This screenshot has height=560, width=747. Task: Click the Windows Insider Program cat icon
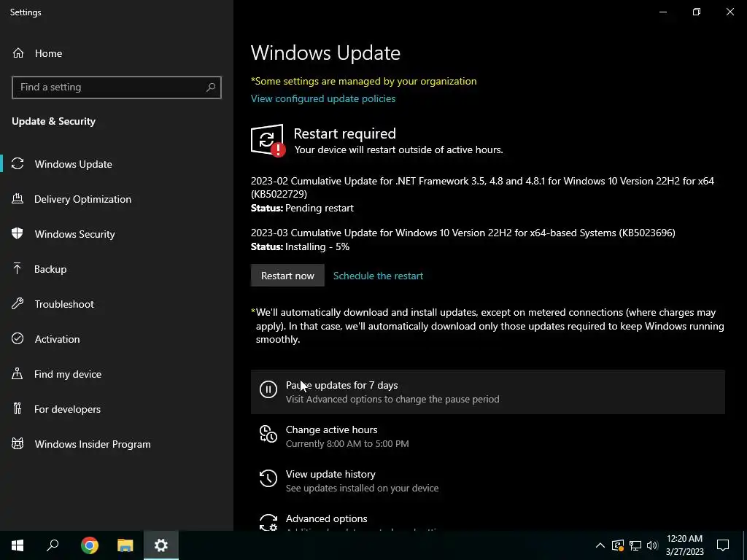(x=18, y=444)
